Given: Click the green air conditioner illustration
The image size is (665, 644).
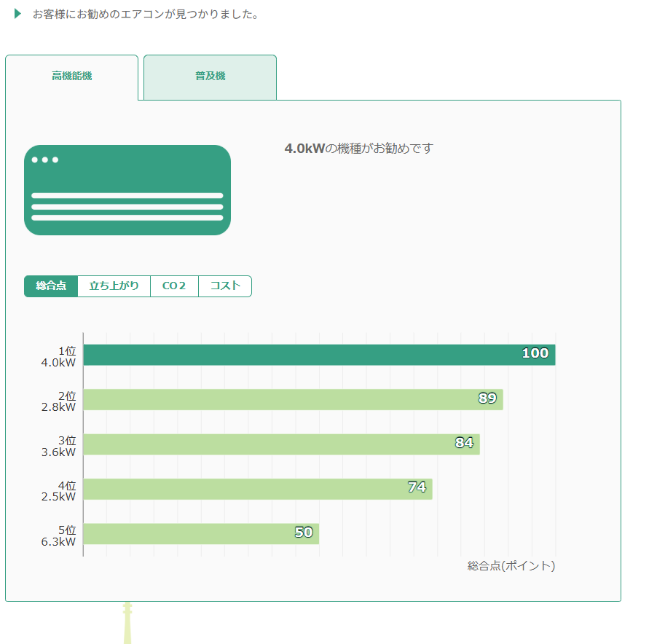Looking at the screenshot, I should (127, 190).
